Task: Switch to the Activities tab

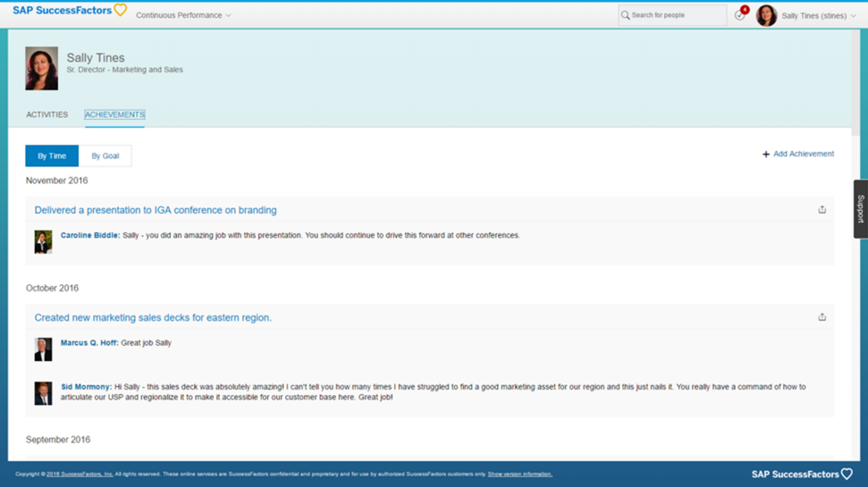Action: click(x=47, y=114)
